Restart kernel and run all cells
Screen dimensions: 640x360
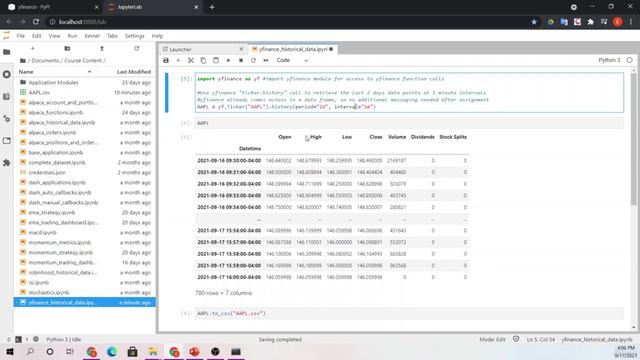click(266, 60)
